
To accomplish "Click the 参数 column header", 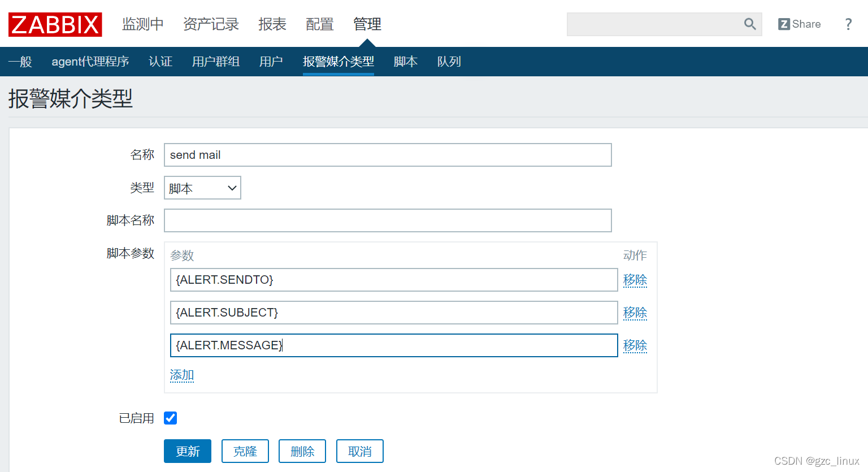I will point(182,256).
